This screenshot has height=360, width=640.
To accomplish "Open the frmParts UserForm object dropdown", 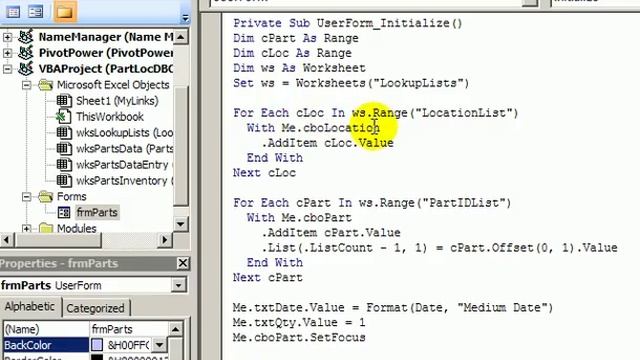I will pos(178,285).
